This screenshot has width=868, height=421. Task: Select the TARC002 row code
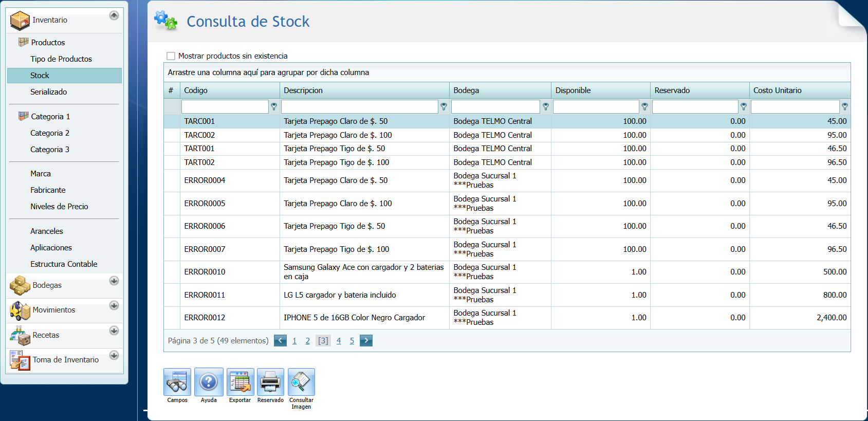[x=199, y=135]
